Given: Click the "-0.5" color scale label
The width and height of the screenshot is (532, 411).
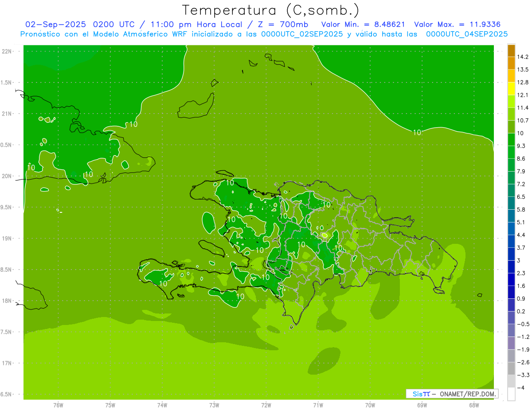Looking at the screenshot, I should point(523,324).
